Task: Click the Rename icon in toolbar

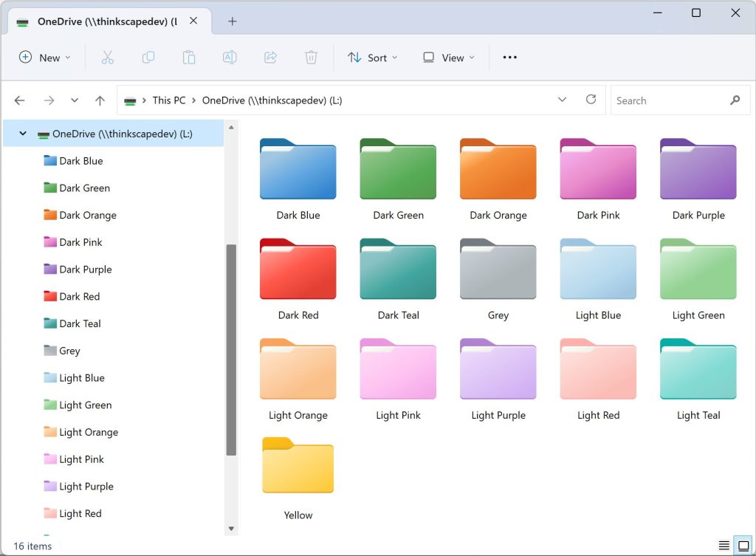Action: tap(230, 58)
